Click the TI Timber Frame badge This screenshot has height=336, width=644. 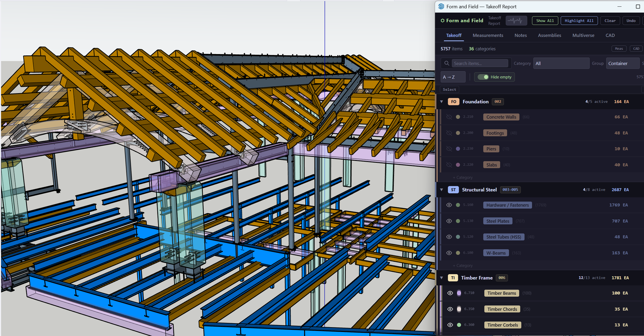coord(453,278)
